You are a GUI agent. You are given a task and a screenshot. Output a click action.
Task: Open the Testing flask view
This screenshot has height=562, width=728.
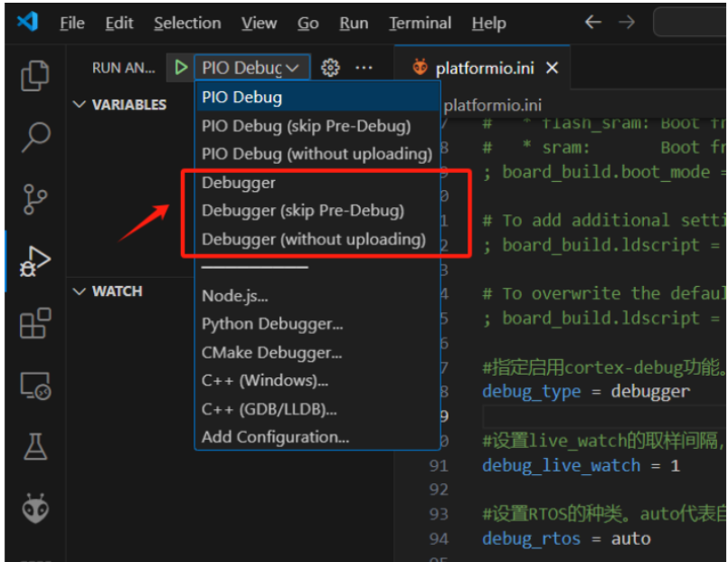pos(35,447)
